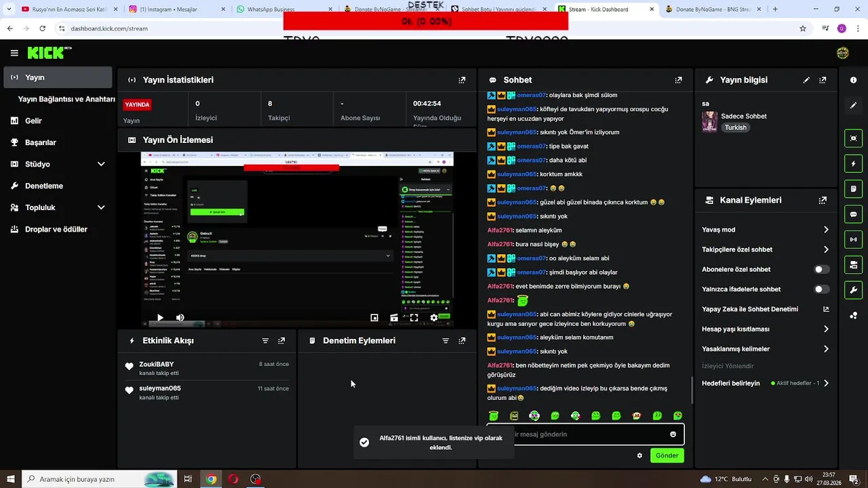
Task: Click the Sadece Sohbet category thumbnail
Action: click(710, 121)
